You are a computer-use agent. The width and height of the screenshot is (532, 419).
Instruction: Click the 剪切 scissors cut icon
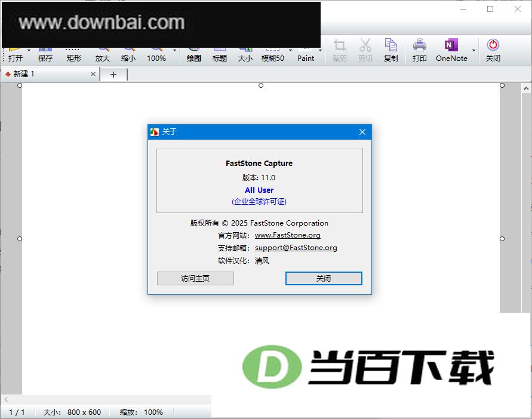tap(365, 50)
